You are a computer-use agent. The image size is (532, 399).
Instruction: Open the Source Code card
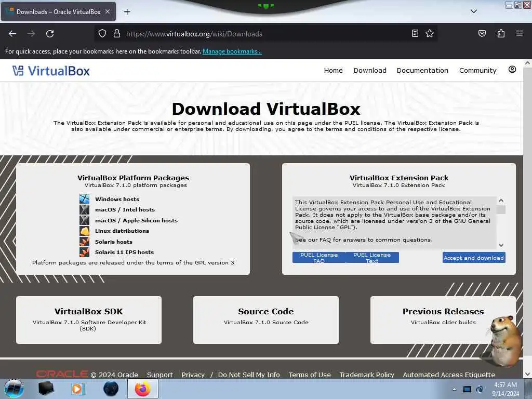(x=265, y=320)
